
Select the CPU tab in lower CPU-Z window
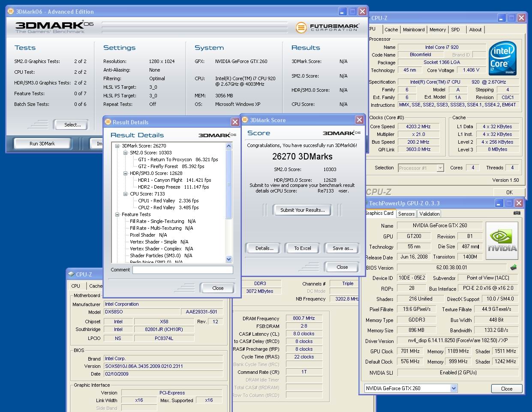coord(76,286)
